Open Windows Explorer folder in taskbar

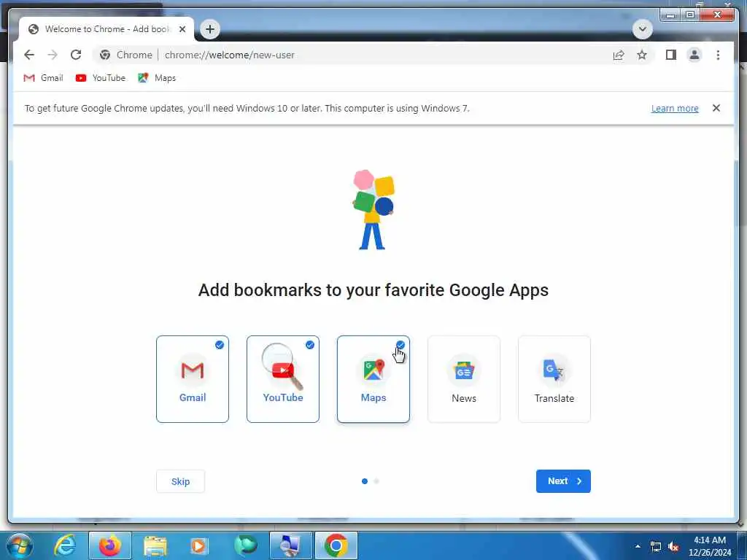click(x=155, y=545)
